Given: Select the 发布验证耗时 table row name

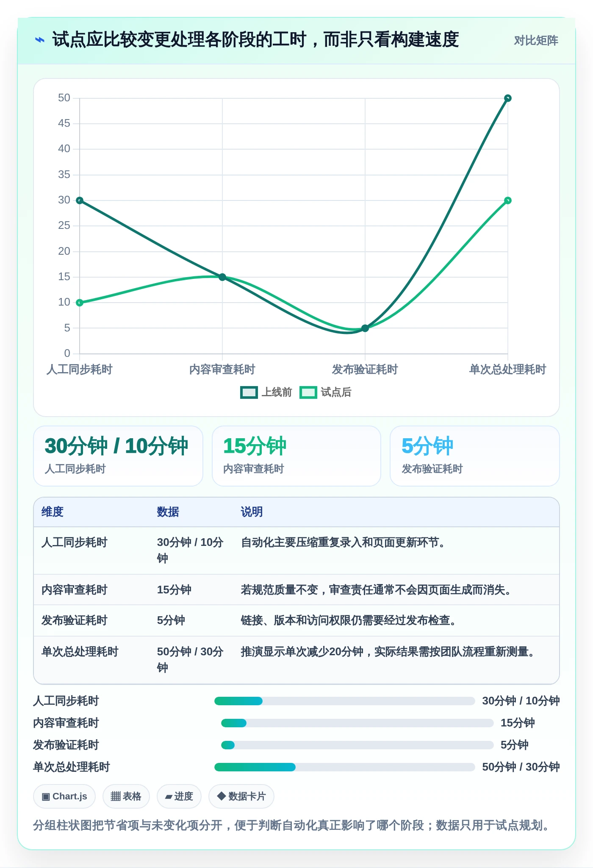Looking at the screenshot, I should 75,620.
